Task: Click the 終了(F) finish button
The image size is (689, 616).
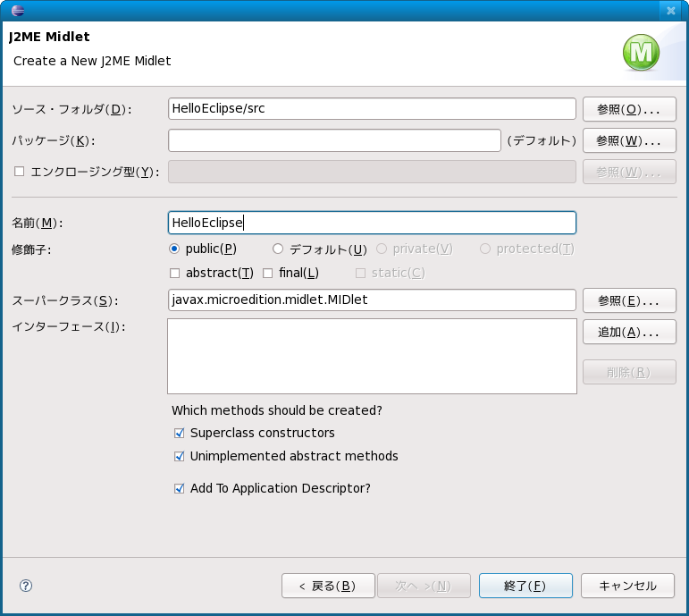Action: (x=525, y=586)
